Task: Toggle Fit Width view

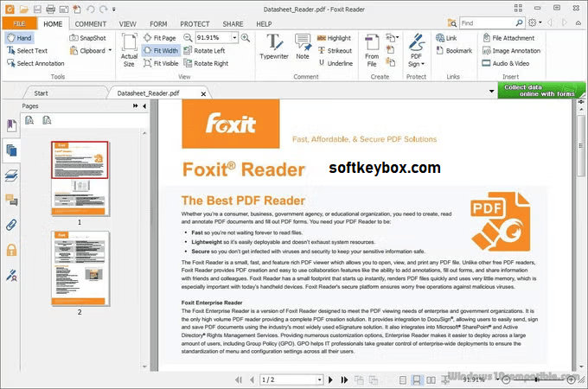Action: (161, 51)
